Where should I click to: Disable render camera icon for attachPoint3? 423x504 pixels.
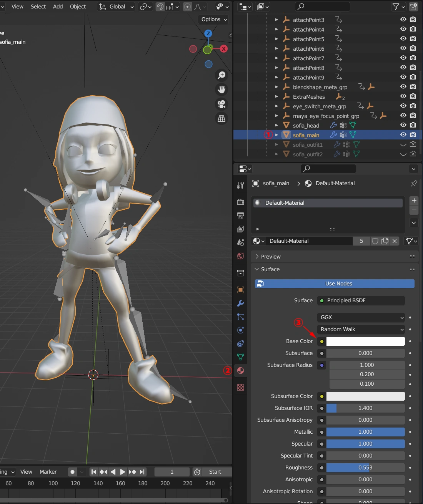pyautogui.click(x=413, y=19)
